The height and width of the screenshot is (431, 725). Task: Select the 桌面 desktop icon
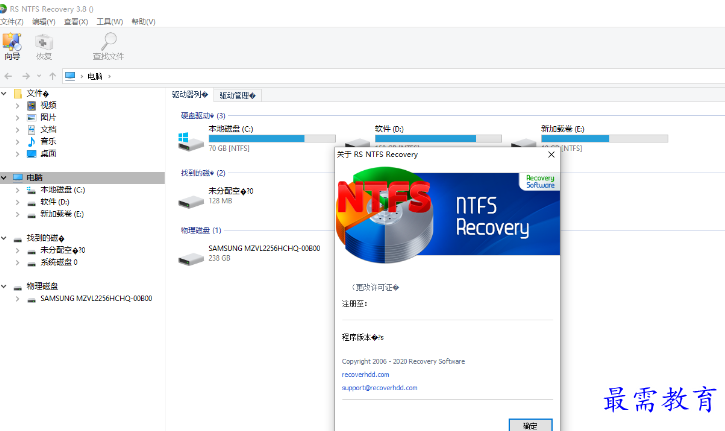tap(31, 154)
